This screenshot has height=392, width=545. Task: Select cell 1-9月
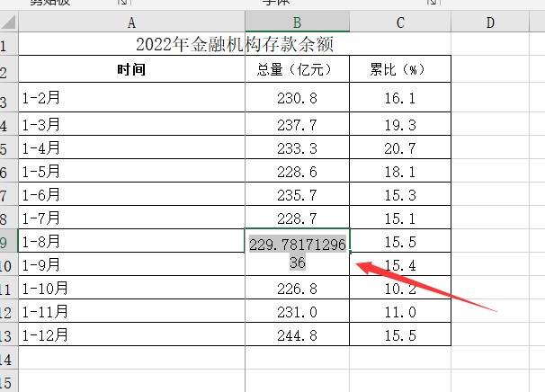pos(131,264)
